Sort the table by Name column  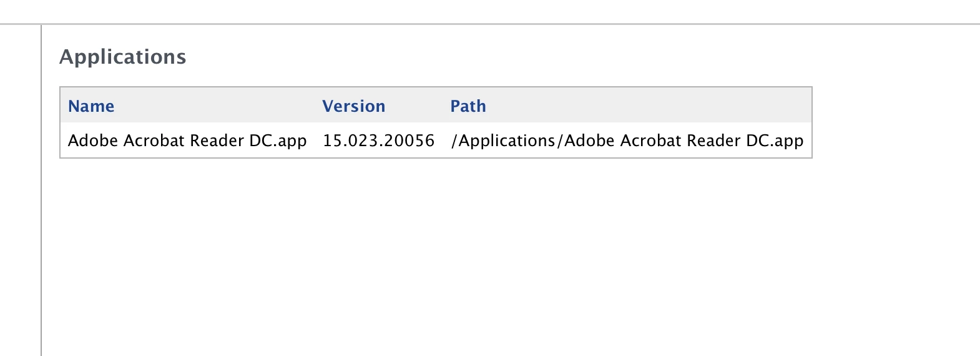pos(91,106)
